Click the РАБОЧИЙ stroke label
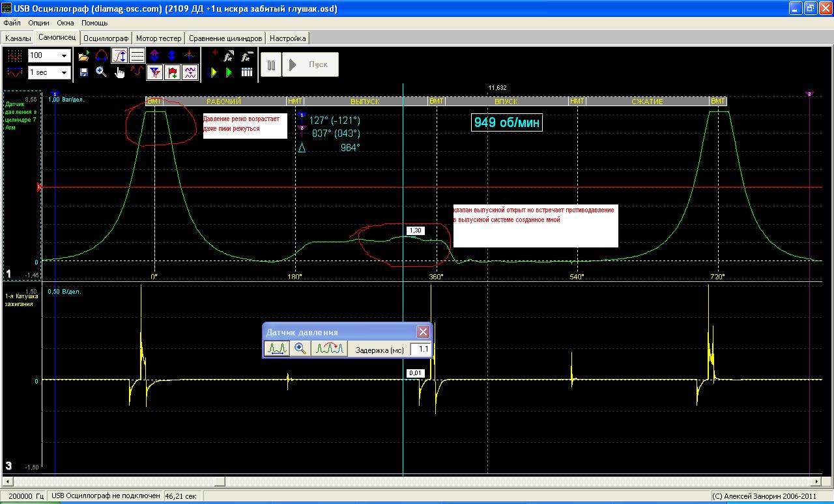 pos(223,102)
